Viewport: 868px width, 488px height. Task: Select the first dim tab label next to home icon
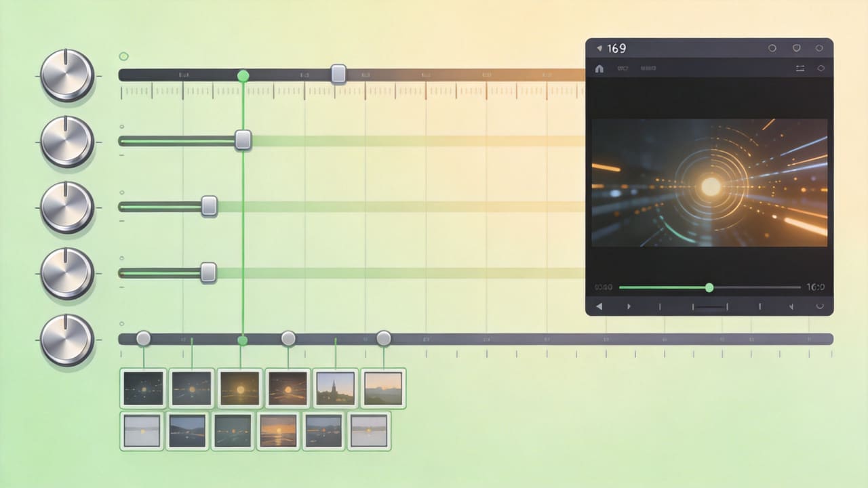(623, 68)
